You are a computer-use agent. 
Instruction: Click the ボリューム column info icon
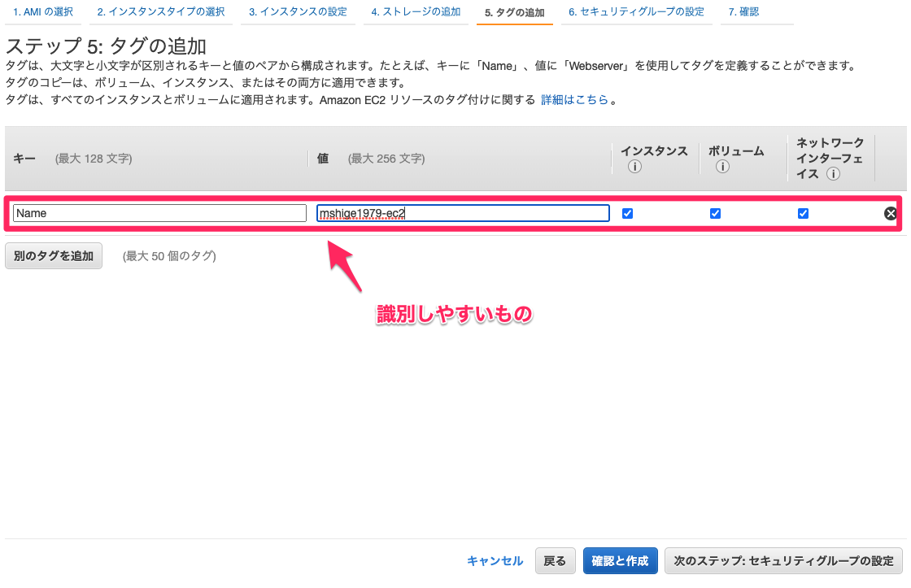point(721,167)
